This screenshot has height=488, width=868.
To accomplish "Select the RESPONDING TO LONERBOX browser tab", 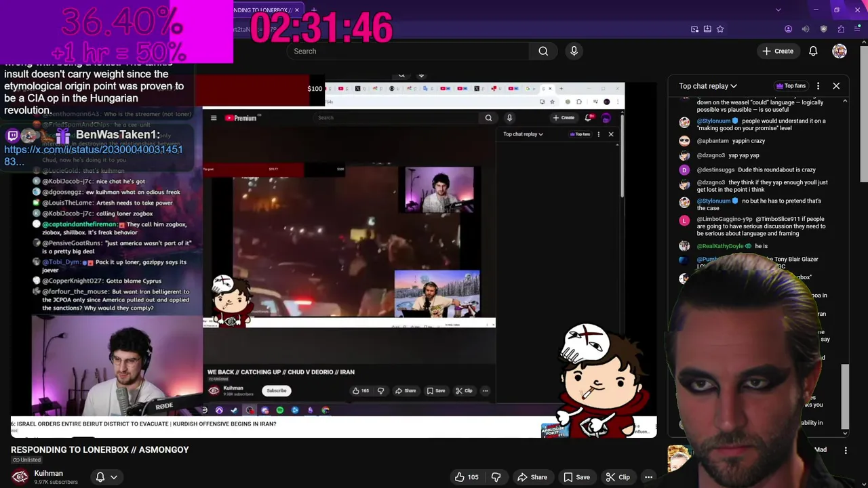I will tap(264, 10).
